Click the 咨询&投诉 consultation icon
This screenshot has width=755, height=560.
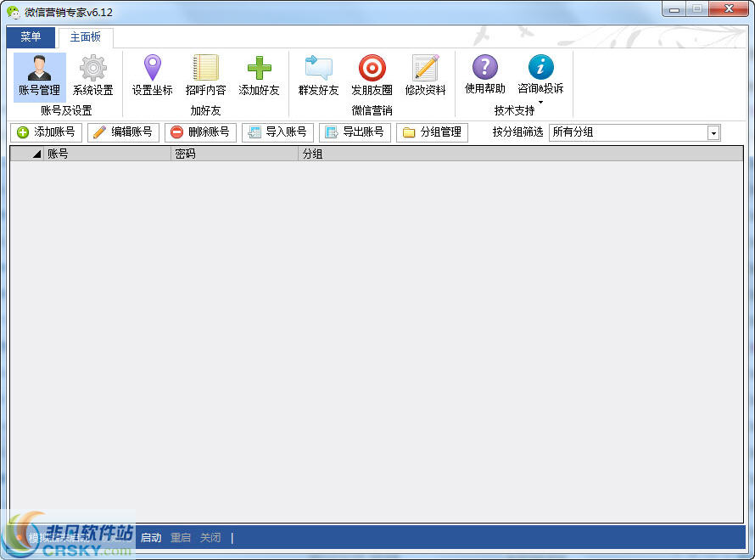(540, 75)
